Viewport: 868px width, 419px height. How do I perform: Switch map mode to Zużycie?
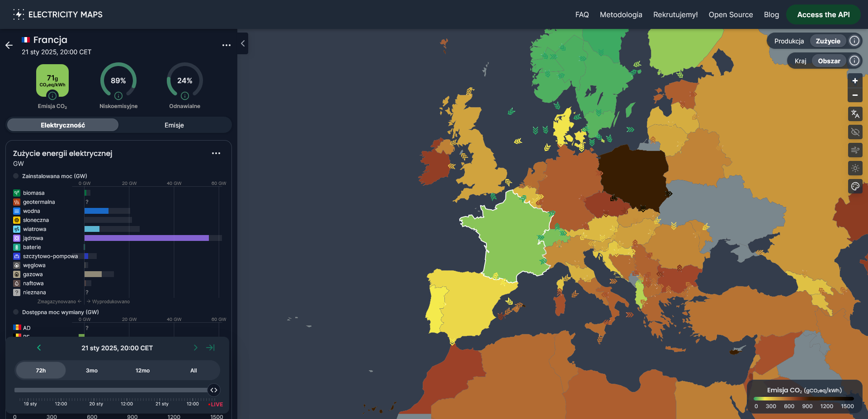pyautogui.click(x=828, y=41)
